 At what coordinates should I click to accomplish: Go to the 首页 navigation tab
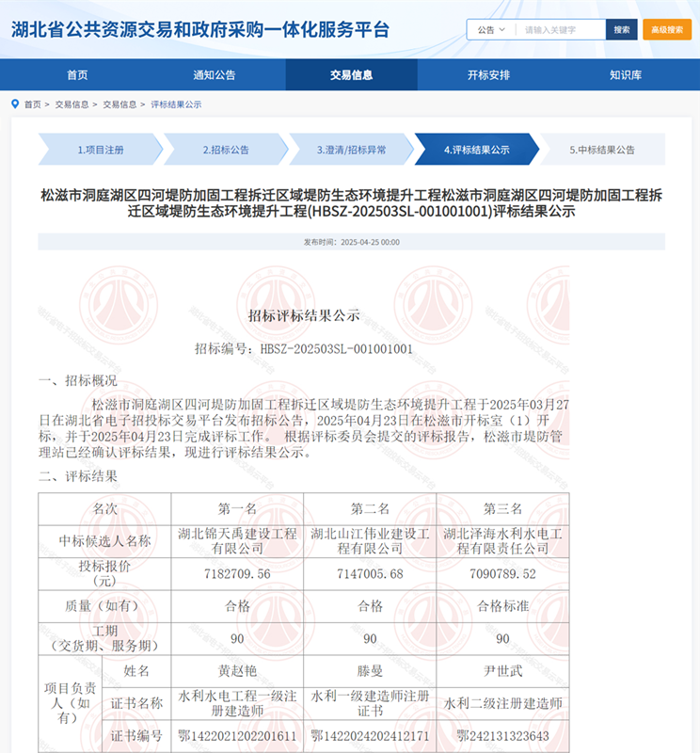77,75
